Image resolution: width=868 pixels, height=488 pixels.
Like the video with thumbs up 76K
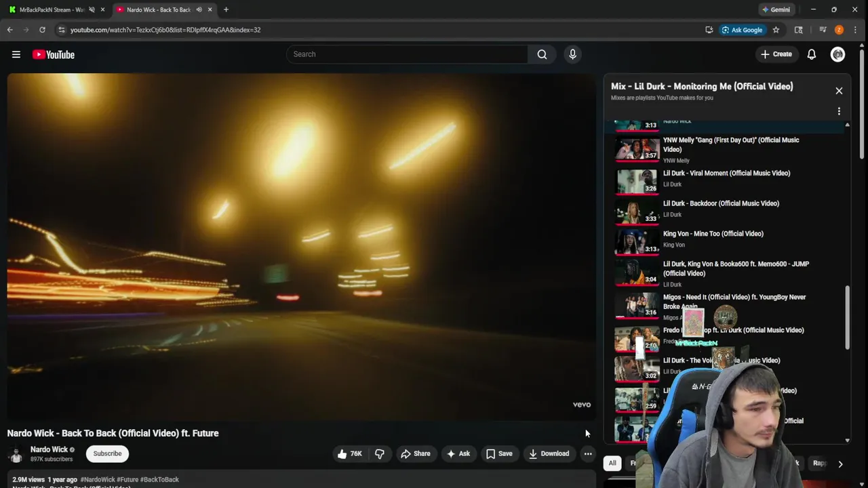tap(350, 453)
